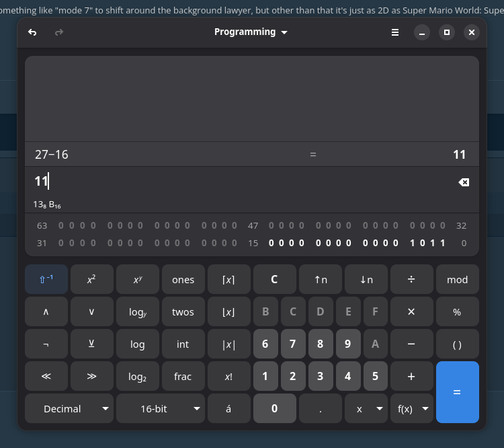The image size is (504, 448).
Task: Toggle the inverse shift button
Action: [46, 279]
